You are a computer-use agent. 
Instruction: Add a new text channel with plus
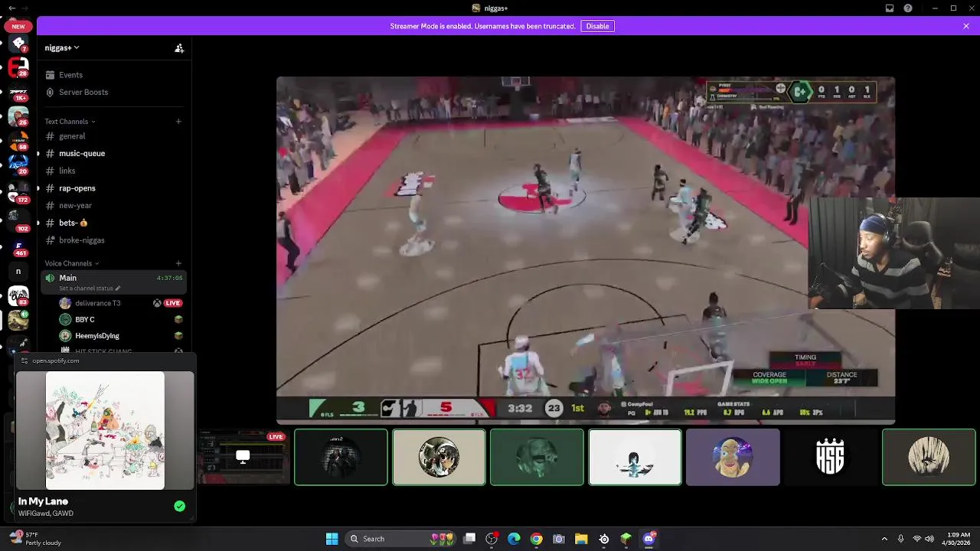pos(178,122)
